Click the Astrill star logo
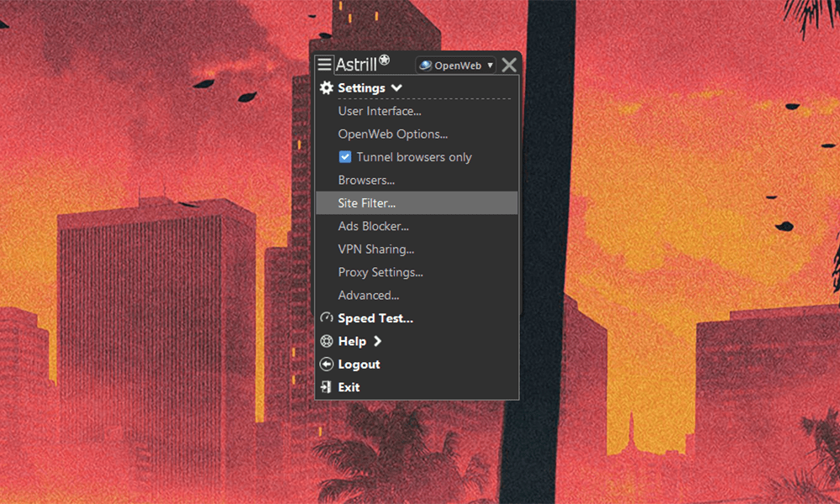 tap(384, 60)
